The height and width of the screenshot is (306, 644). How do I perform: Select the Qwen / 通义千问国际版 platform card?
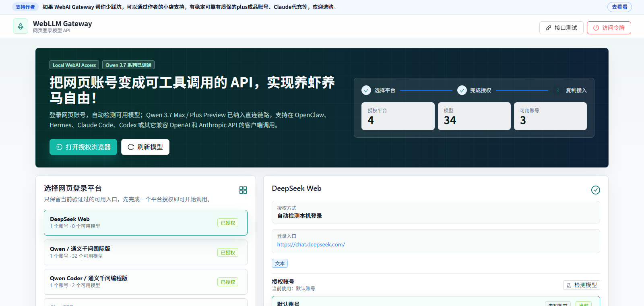click(146, 252)
